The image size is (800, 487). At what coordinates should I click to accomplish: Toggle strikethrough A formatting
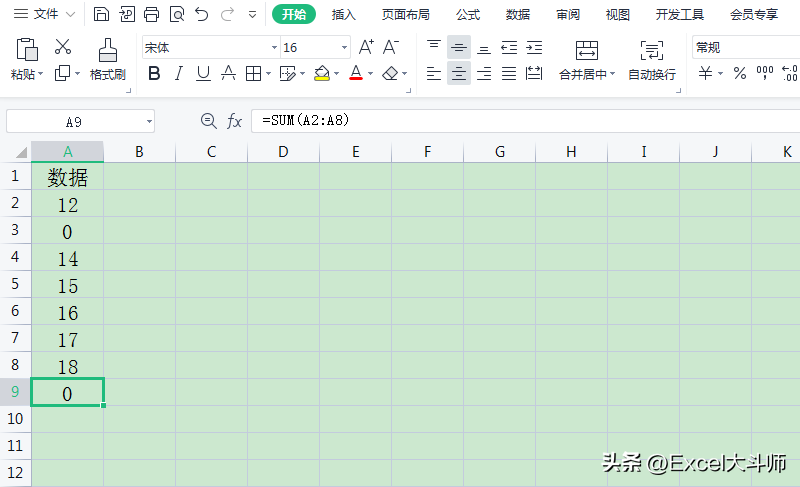pyautogui.click(x=228, y=74)
